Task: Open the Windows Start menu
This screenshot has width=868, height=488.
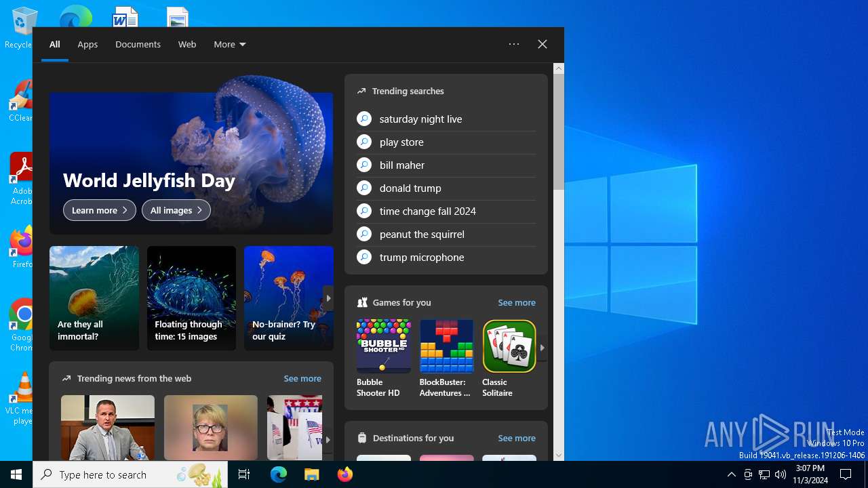Action: 16,474
